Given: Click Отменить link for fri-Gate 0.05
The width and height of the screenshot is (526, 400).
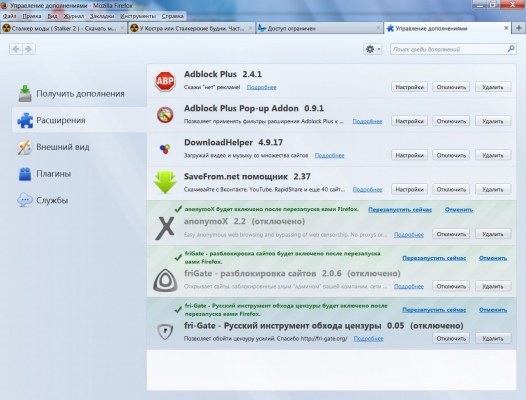Looking at the screenshot, I should (x=493, y=310).
